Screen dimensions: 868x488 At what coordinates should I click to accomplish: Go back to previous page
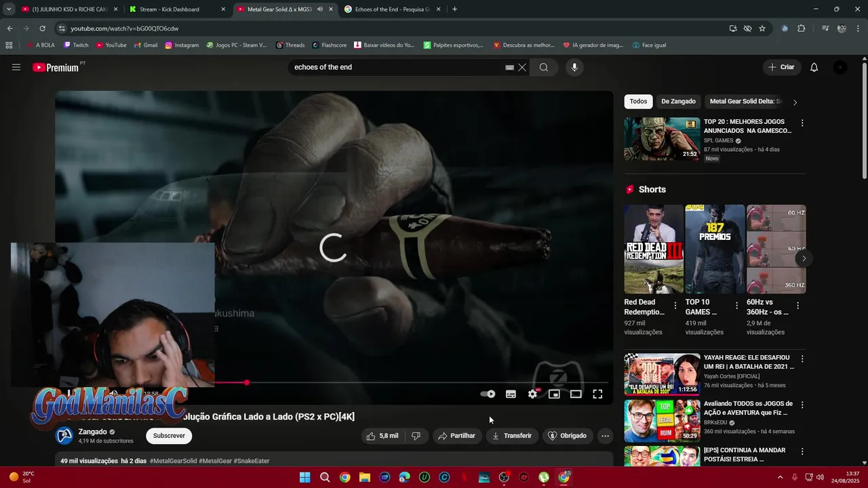(x=9, y=28)
